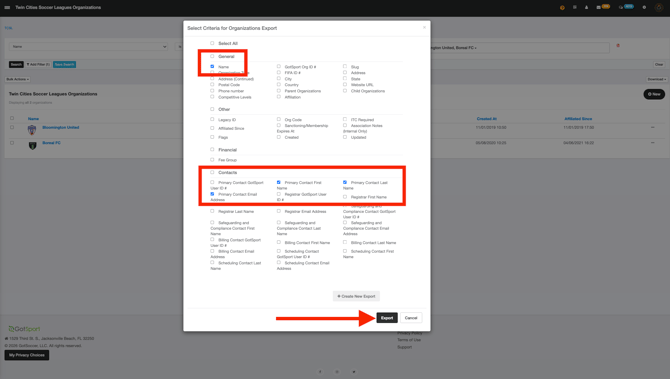Image resolution: width=670 pixels, height=379 pixels.
Task: Open the Name filter field dropdown
Action: [x=88, y=47]
